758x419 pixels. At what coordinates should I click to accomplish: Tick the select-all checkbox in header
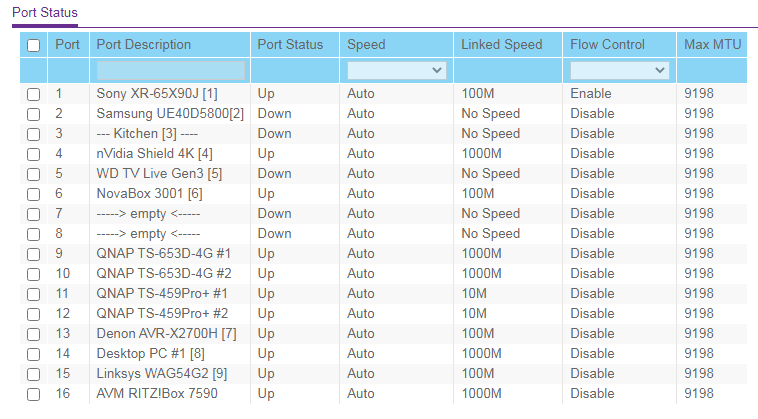coord(33,45)
